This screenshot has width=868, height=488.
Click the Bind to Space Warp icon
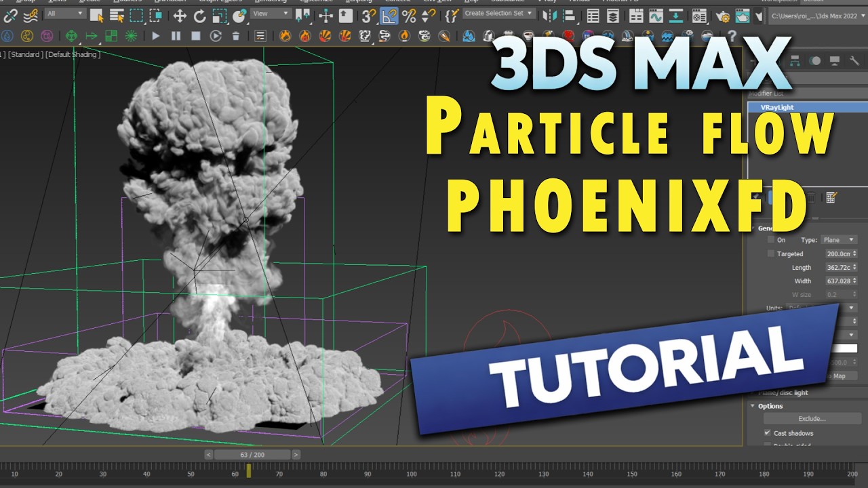click(x=30, y=16)
